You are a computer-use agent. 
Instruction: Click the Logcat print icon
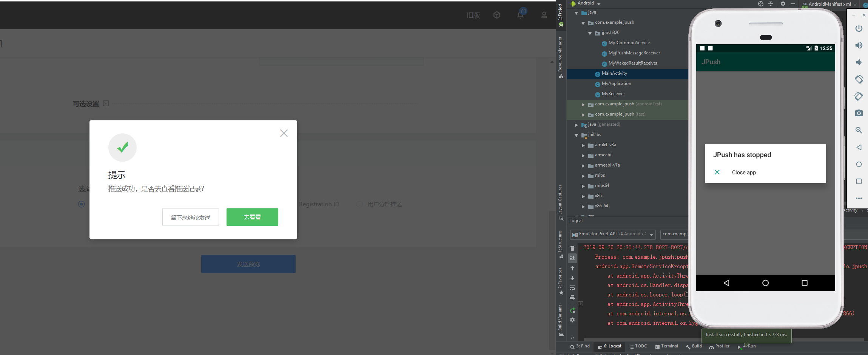click(572, 298)
